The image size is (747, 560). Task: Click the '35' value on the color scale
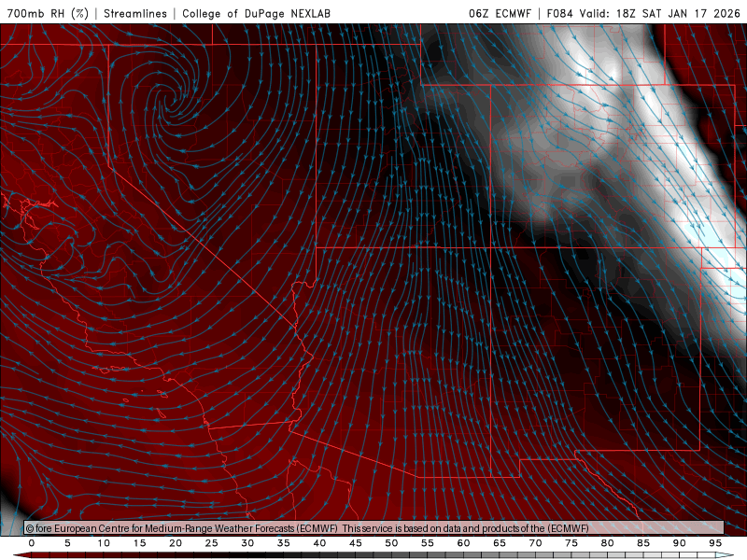284,543
